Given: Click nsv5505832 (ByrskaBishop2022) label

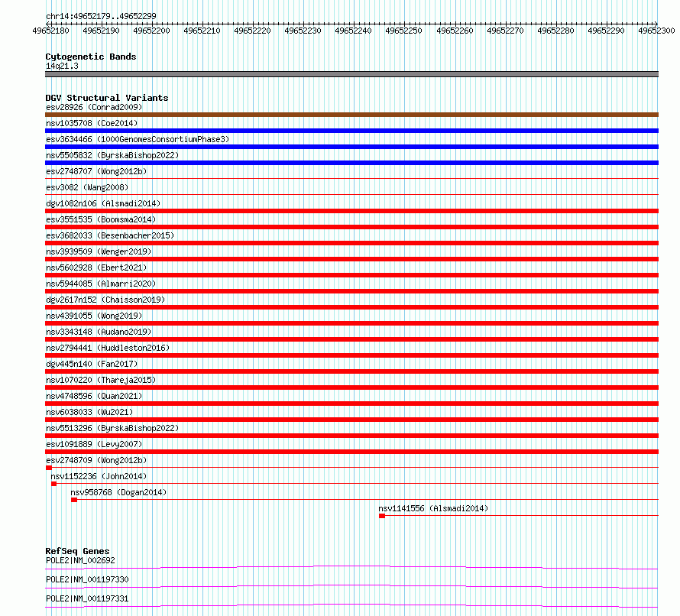Looking at the screenshot, I should 112,155.
